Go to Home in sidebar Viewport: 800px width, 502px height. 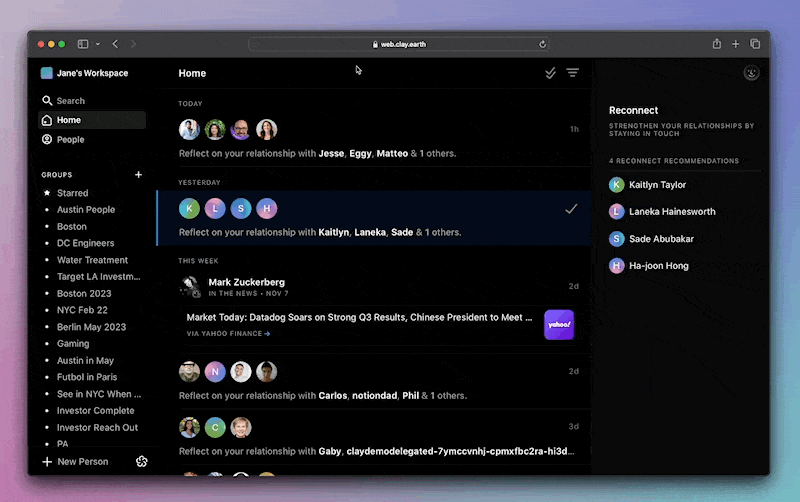click(92, 120)
